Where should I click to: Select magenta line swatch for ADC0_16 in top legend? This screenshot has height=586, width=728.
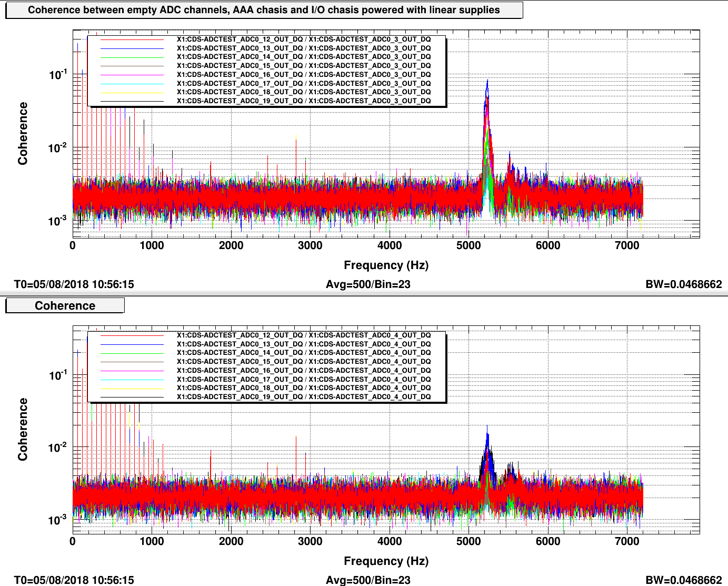132,75
